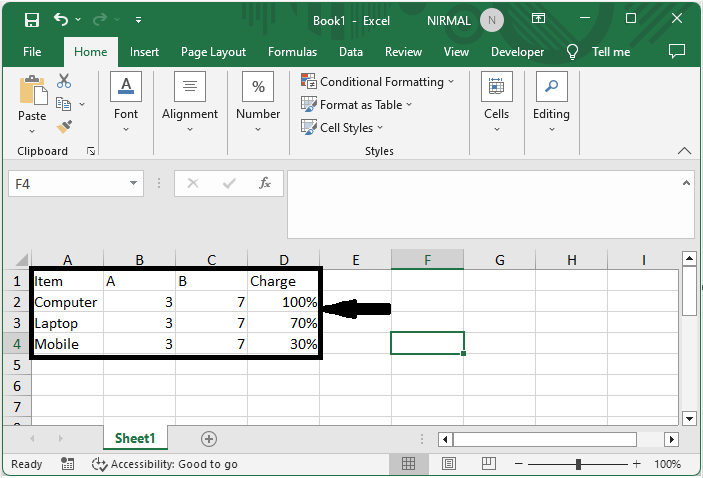Click the Format Painter brush icon

[x=64, y=127]
